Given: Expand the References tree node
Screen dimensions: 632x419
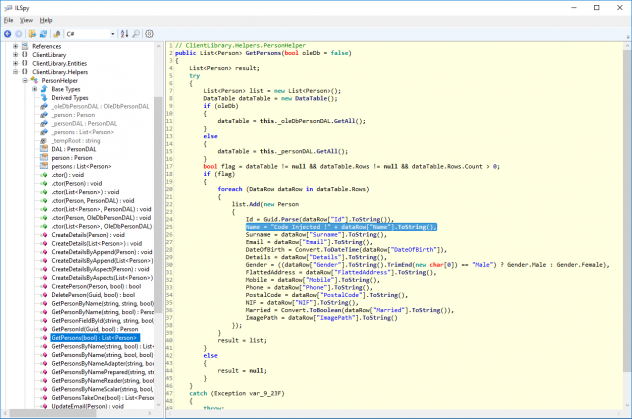Looking at the screenshot, I should [x=15, y=46].
